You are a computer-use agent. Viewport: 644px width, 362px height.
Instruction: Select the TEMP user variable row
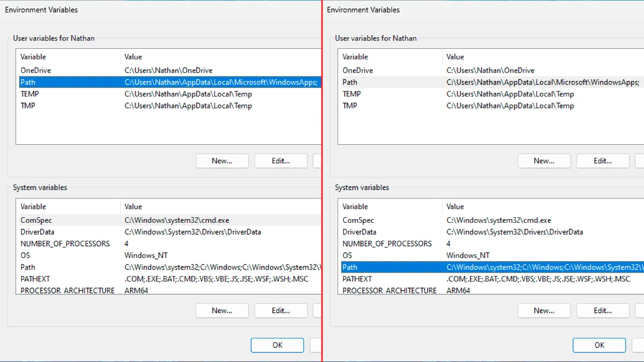[x=29, y=94]
